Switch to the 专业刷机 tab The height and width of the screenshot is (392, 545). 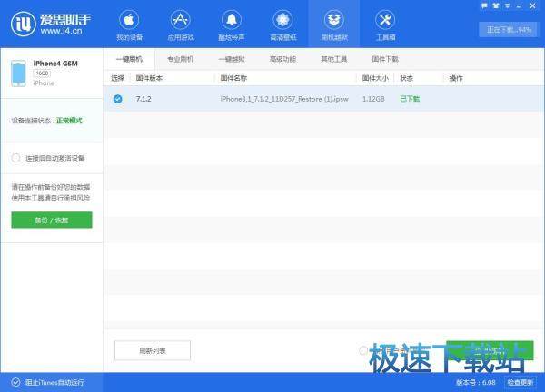coord(180,59)
